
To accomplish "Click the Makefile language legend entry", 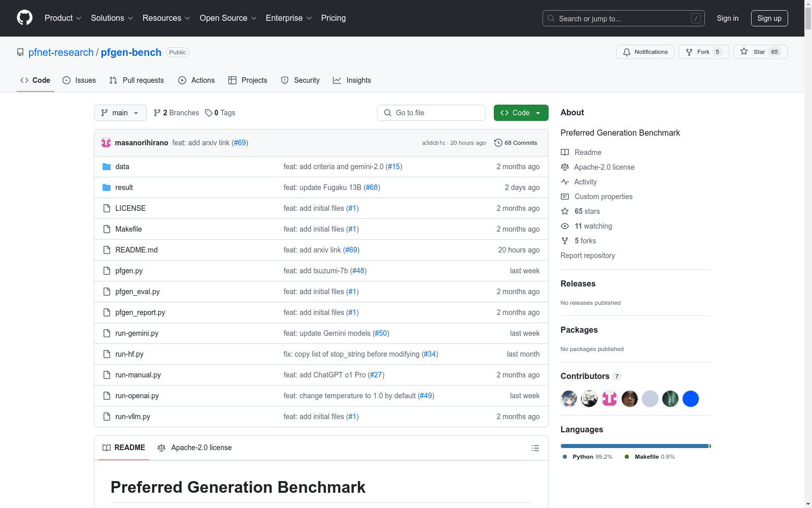I will [650, 457].
